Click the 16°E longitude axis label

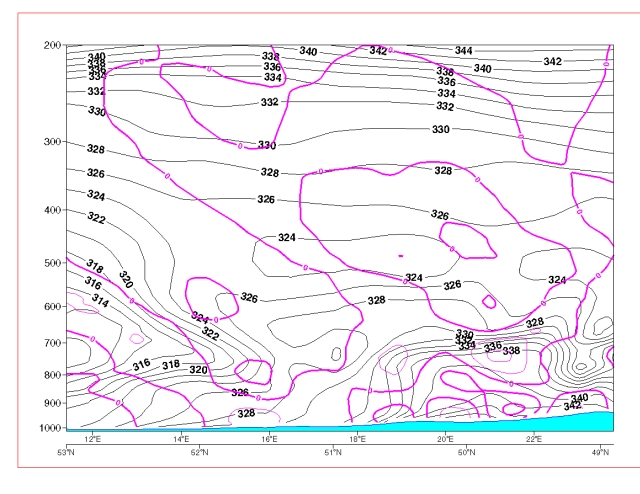point(269,439)
